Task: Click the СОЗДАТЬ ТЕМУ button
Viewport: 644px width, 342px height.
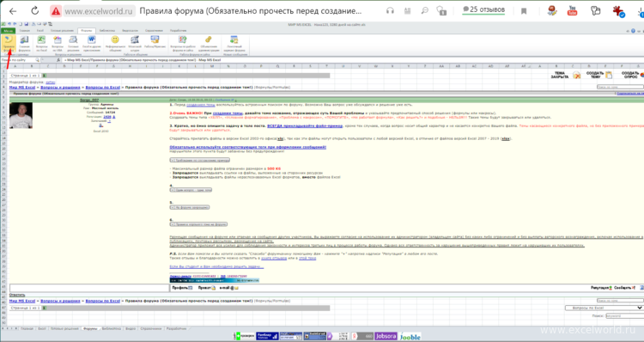Action: pyautogui.click(x=598, y=76)
